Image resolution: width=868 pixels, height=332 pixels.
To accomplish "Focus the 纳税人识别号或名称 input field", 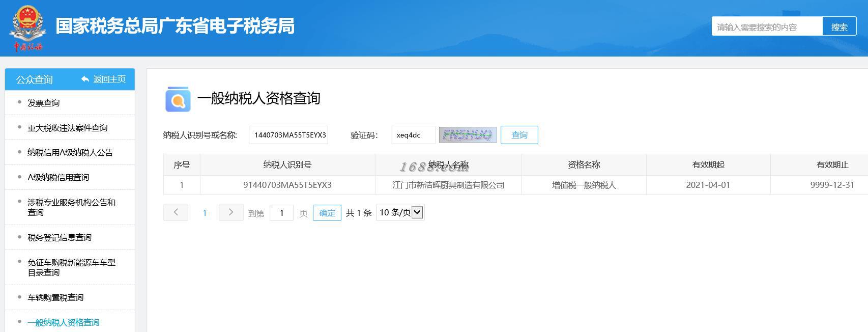I will tap(288, 135).
